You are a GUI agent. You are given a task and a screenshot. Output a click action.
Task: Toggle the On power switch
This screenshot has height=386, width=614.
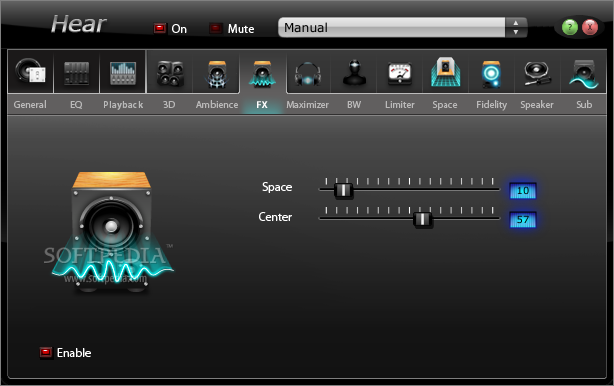[159, 28]
